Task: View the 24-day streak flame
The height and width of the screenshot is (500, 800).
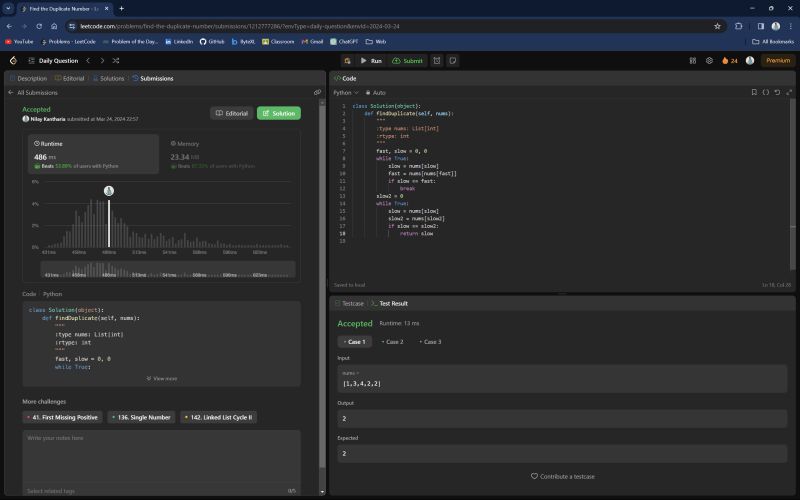Action: coord(730,60)
